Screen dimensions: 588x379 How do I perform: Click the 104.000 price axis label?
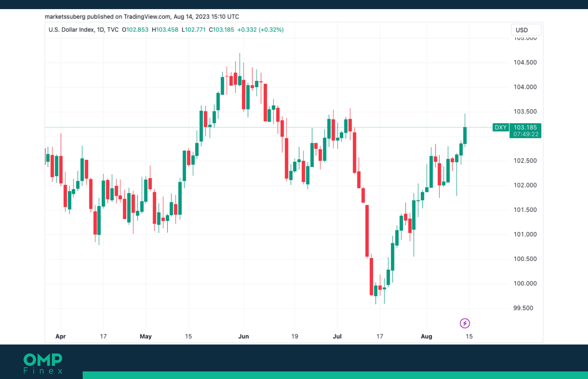coord(525,87)
